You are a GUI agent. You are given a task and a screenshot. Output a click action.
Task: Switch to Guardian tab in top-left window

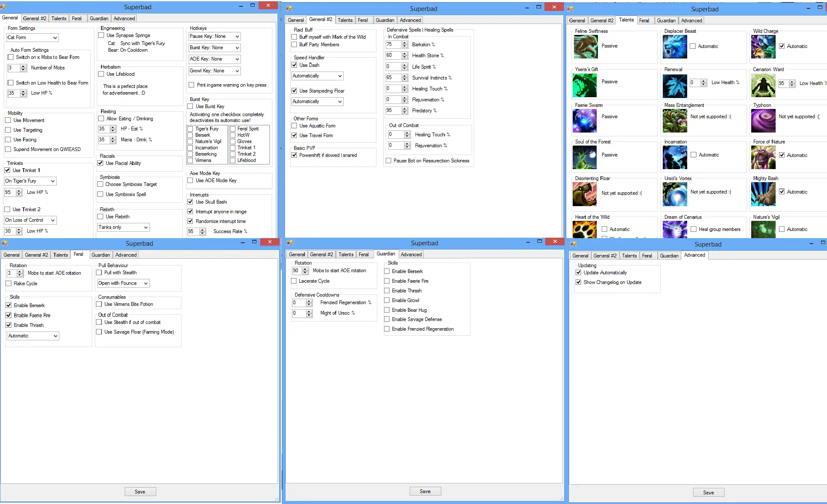[99, 19]
